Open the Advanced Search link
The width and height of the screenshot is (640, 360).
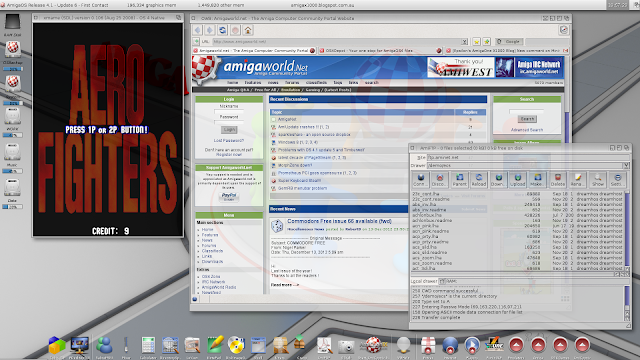pos(527,130)
